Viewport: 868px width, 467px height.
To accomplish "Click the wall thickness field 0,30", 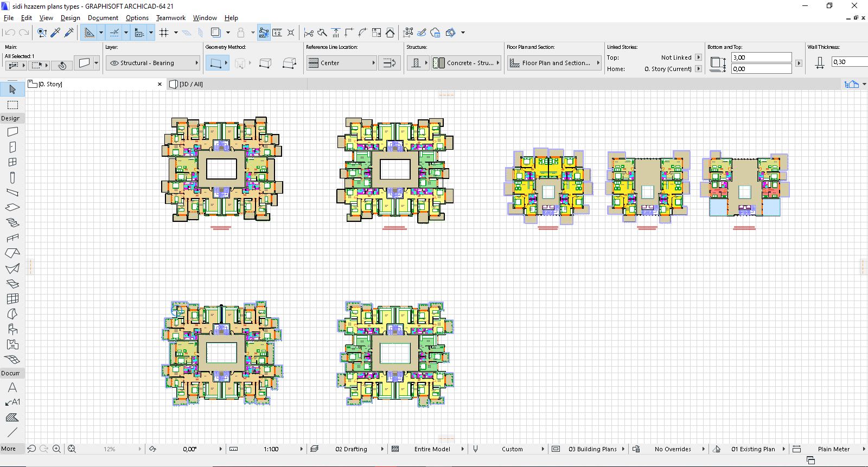I will click(849, 62).
